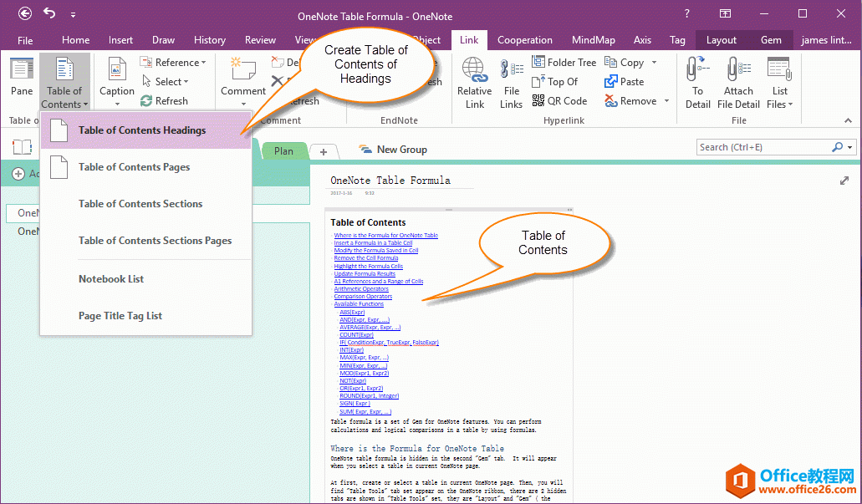Click the Folder Tree icon

(x=539, y=63)
